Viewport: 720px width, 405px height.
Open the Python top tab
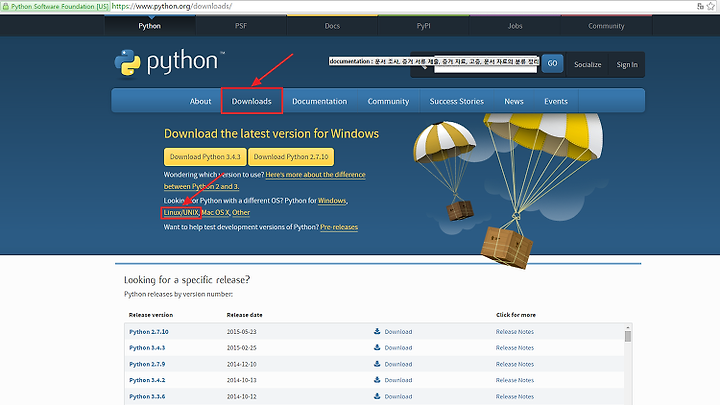tap(150, 26)
